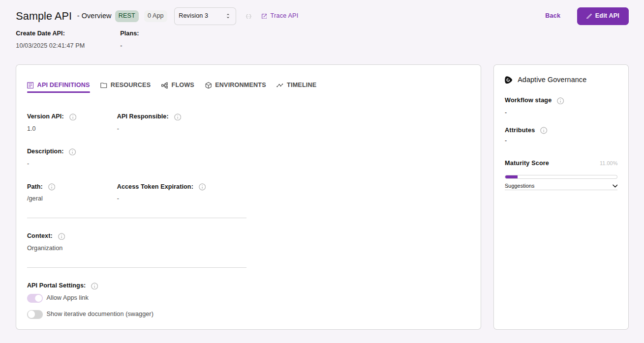Click the Workflow stage info icon
The image size is (644, 343).
[560, 100]
